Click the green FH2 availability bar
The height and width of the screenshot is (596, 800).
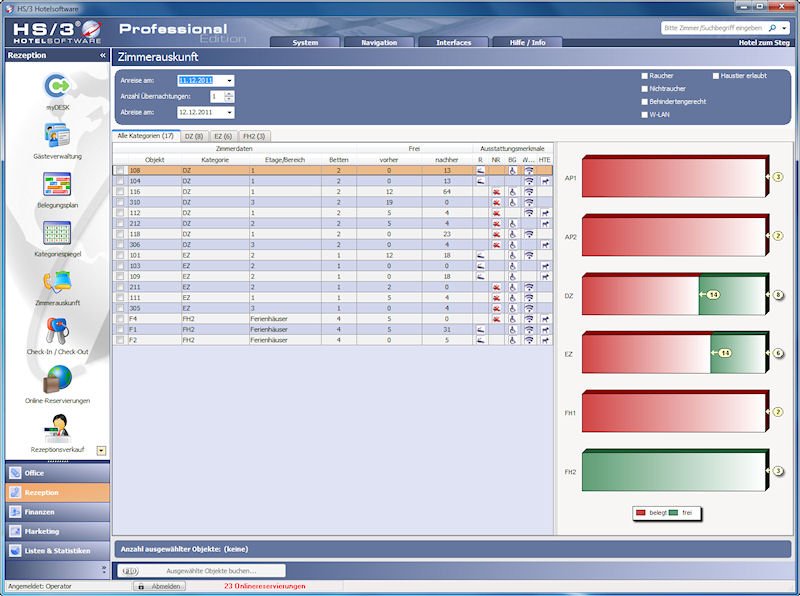(673, 471)
